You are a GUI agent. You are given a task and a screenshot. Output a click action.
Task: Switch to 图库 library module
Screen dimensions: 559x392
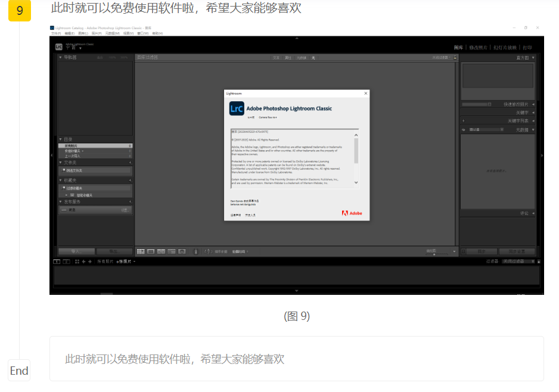click(x=458, y=48)
